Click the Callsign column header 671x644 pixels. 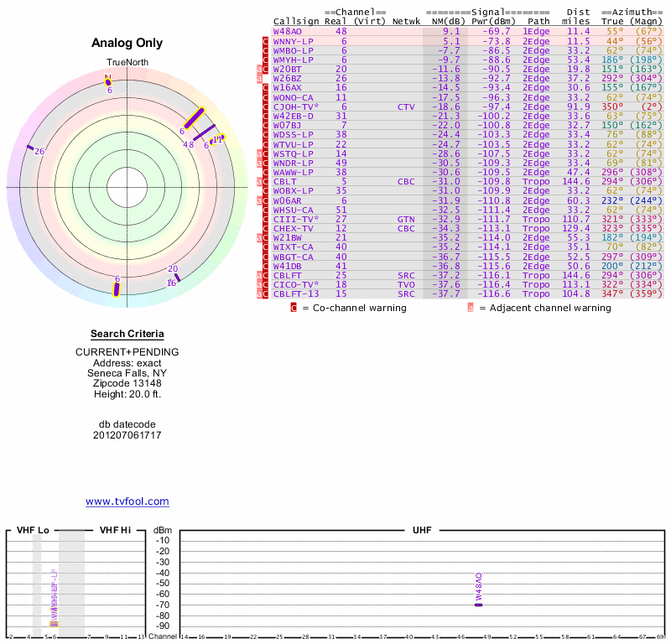tap(294, 21)
